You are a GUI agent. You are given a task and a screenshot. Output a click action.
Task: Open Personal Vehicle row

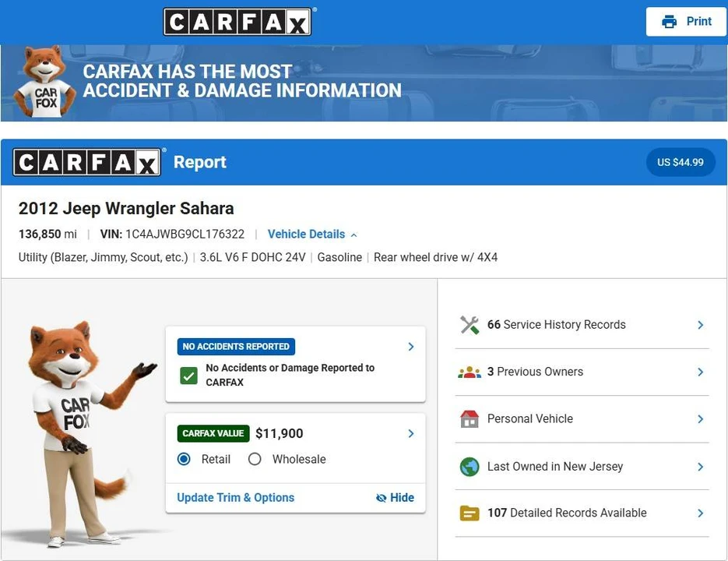point(582,418)
